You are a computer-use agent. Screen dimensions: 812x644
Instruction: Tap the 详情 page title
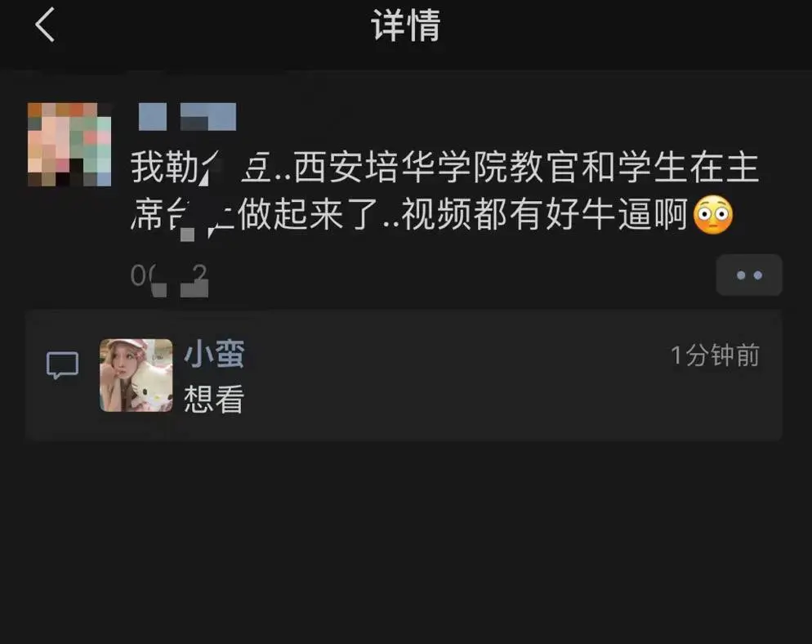(x=405, y=25)
